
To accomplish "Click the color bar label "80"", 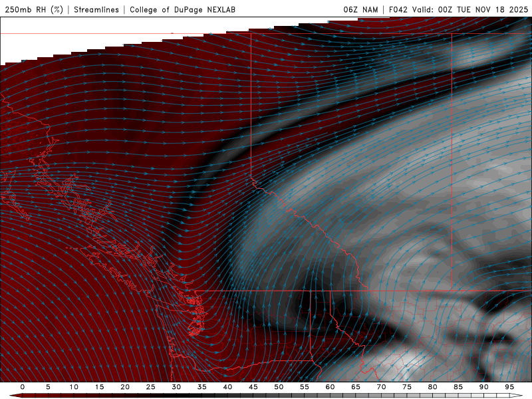I will click(x=433, y=387).
